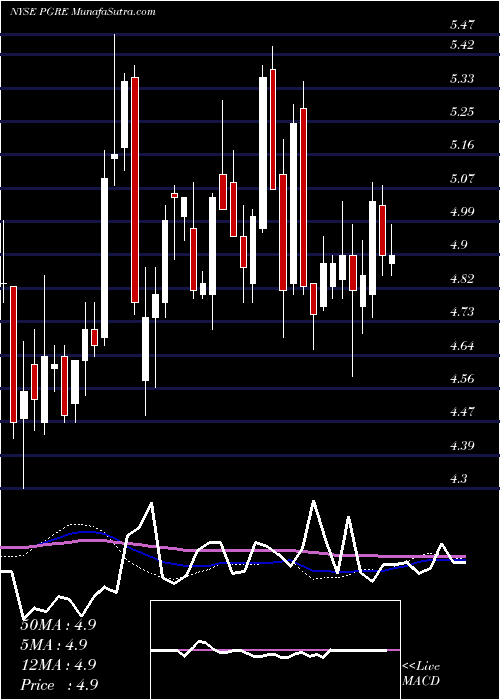Click the 5.16 price axis label
The image size is (500, 700).
(462, 145)
